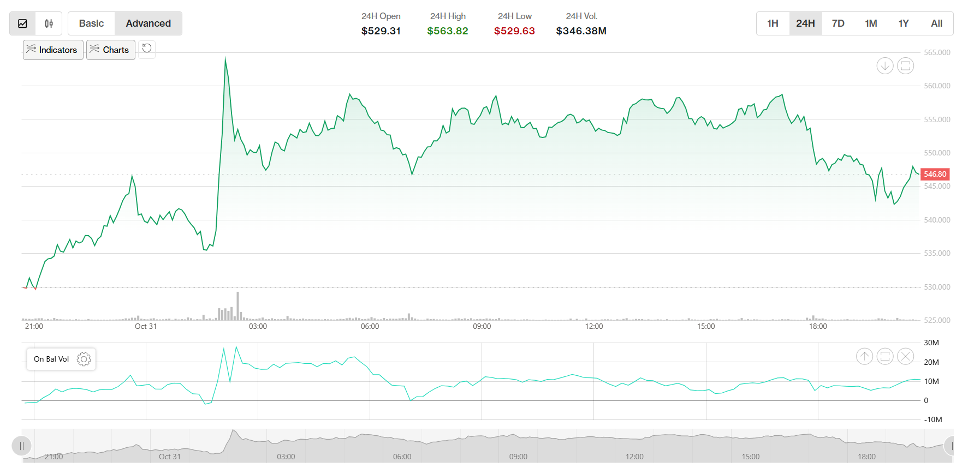Switch to 7D time range
980x468 pixels.
pos(838,23)
